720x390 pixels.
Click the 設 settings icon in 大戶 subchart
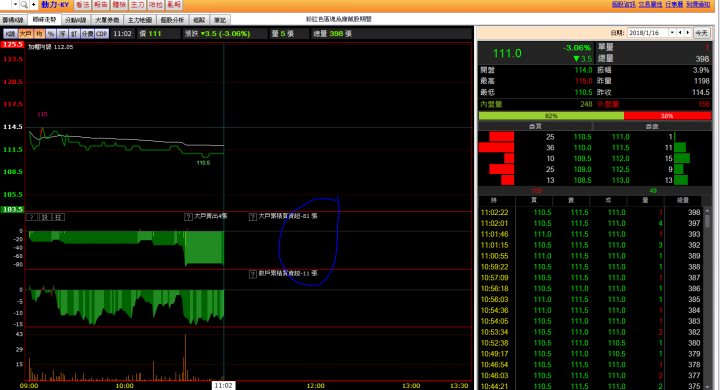coord(45,217)
